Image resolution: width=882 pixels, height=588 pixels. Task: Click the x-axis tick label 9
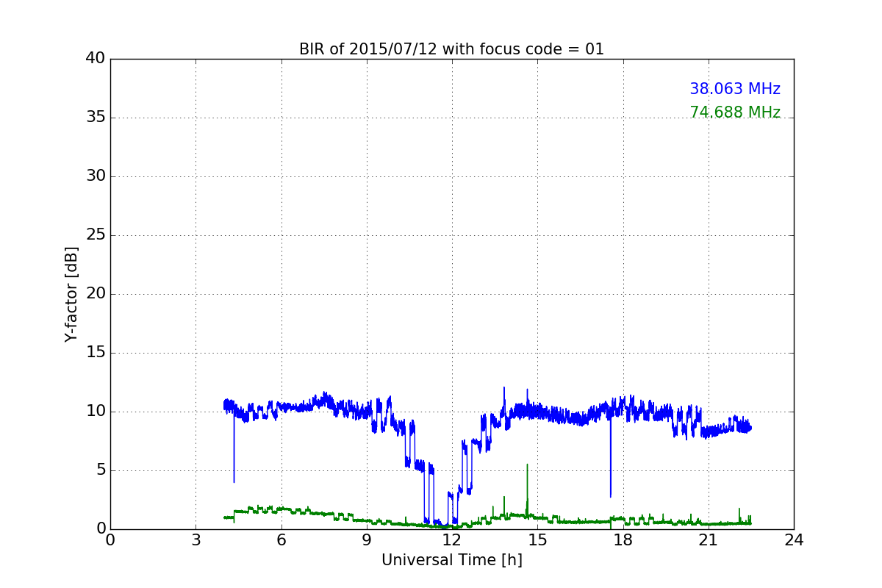tap(367, 540)
